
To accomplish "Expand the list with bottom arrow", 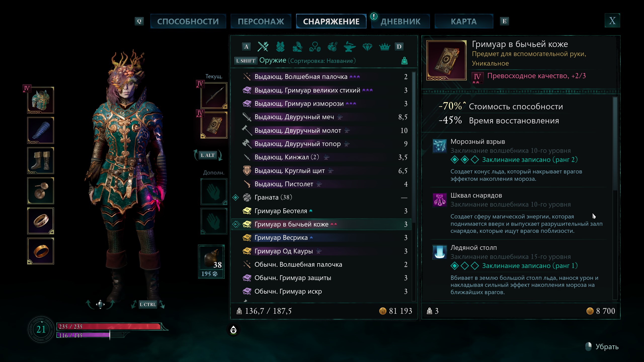I will click(246, 301).
